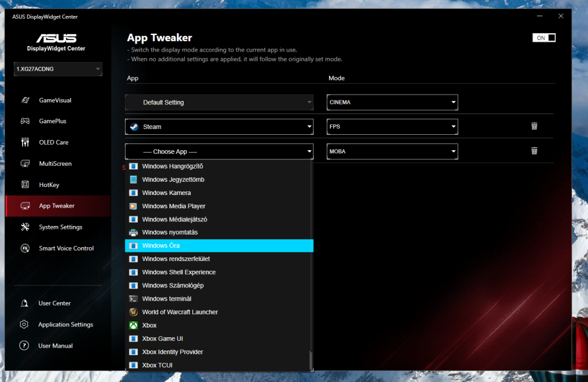
Task: Open System Settings tools icon
Action: click(25, 227)
